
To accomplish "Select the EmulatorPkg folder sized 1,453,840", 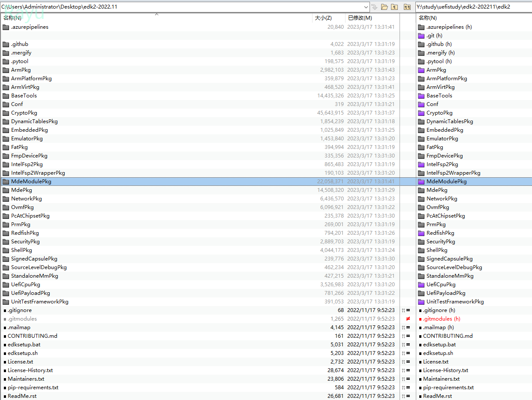I will click(x=27, y=139).
